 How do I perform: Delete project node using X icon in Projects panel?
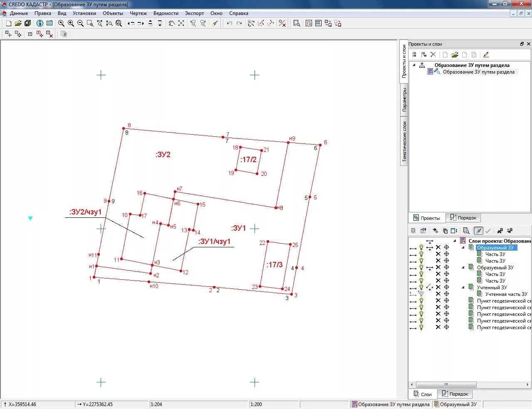pyautogui.click(x=433, y=54)
